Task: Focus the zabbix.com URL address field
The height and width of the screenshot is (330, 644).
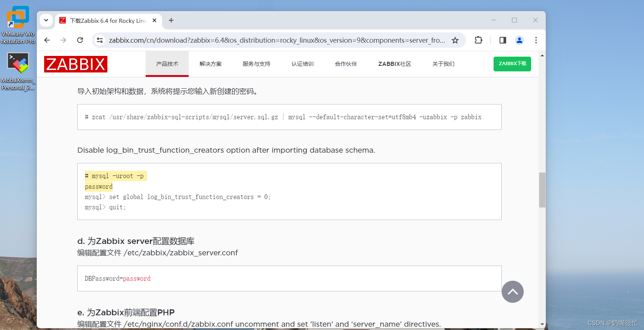Action: (x=277, y=40)
